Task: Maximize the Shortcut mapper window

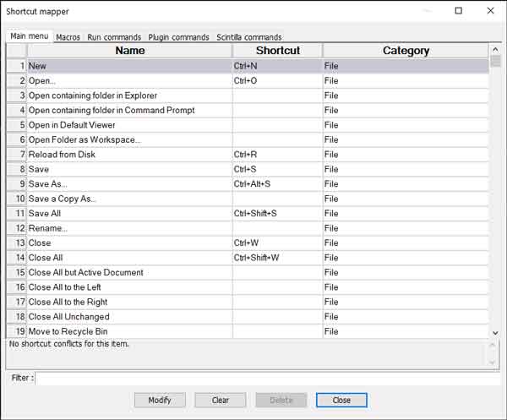Action: (x=459, y=11)
